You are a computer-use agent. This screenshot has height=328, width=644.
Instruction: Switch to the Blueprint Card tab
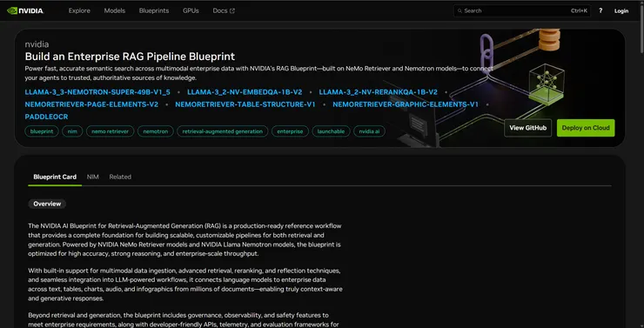click(x=55, y=177)
